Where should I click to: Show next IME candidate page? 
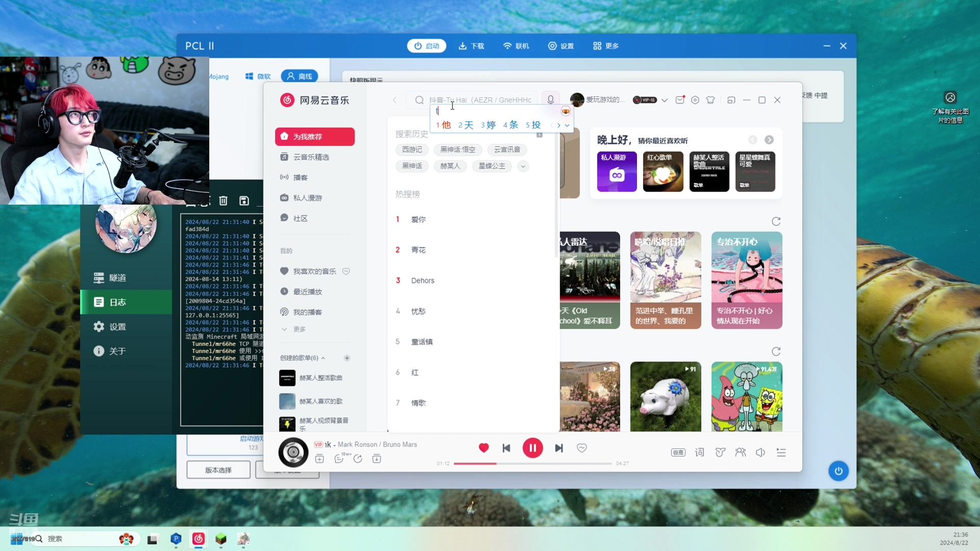[x=559, y=125]
